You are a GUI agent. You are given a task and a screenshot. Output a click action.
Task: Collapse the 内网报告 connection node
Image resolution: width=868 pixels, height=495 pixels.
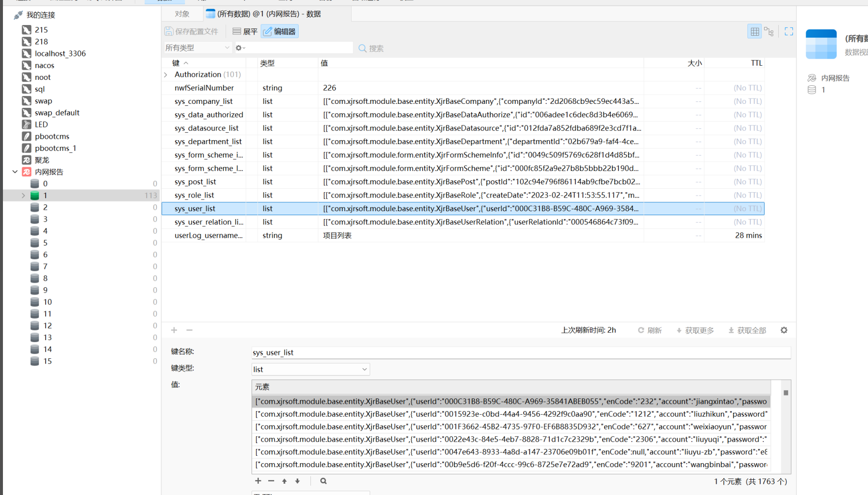tap(15, 172)
